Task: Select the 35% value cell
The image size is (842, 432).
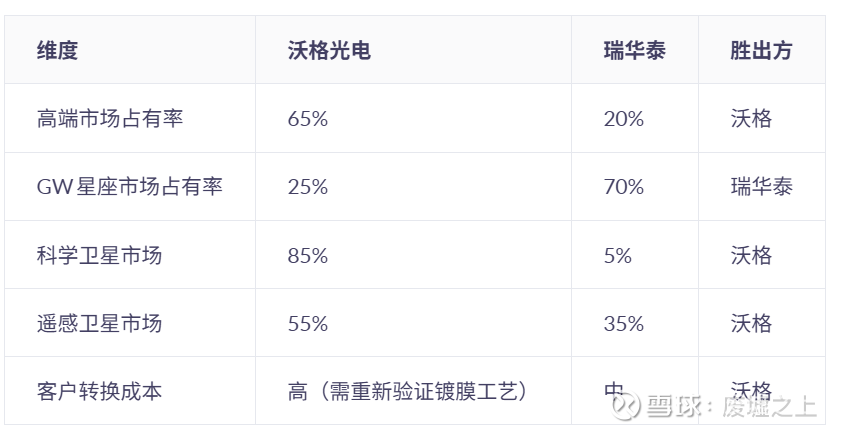Action: pos(623,323)
